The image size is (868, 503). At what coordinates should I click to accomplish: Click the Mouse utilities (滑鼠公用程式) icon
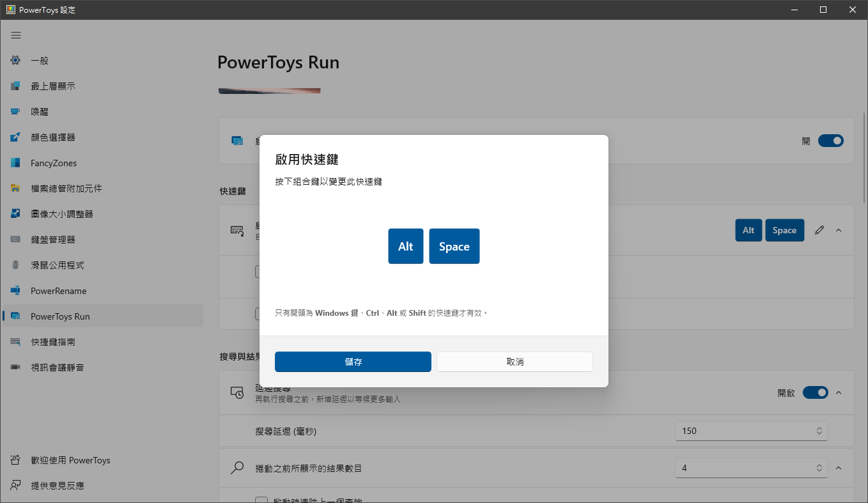pyautogui.click(x=15, y=265)
